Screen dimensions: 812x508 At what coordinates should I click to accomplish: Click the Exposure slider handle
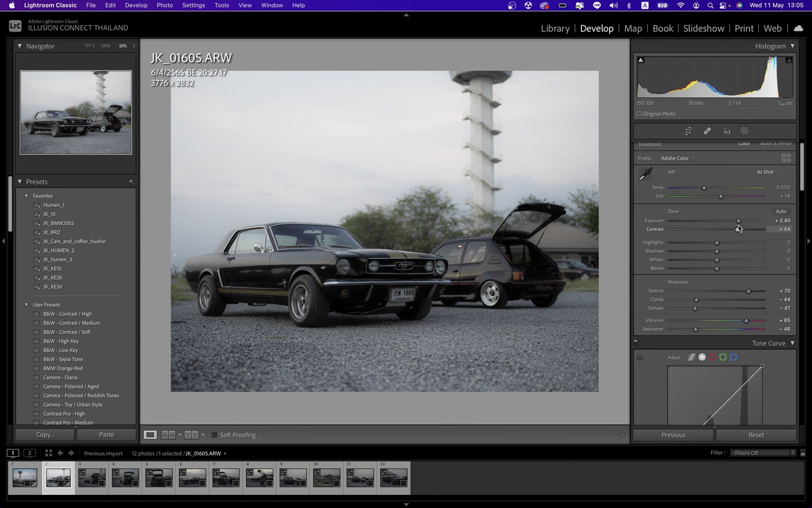[x=738, y=221]
